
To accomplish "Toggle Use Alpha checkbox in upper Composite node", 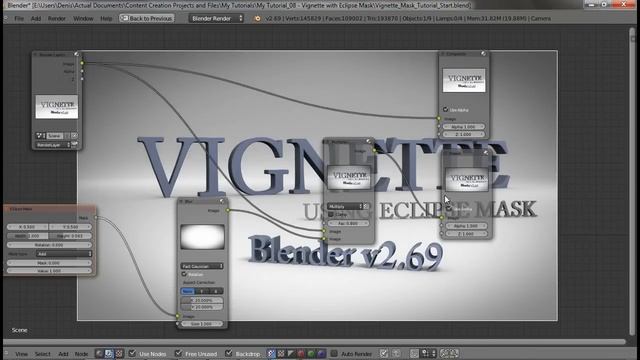I will [x=445, y=109].
